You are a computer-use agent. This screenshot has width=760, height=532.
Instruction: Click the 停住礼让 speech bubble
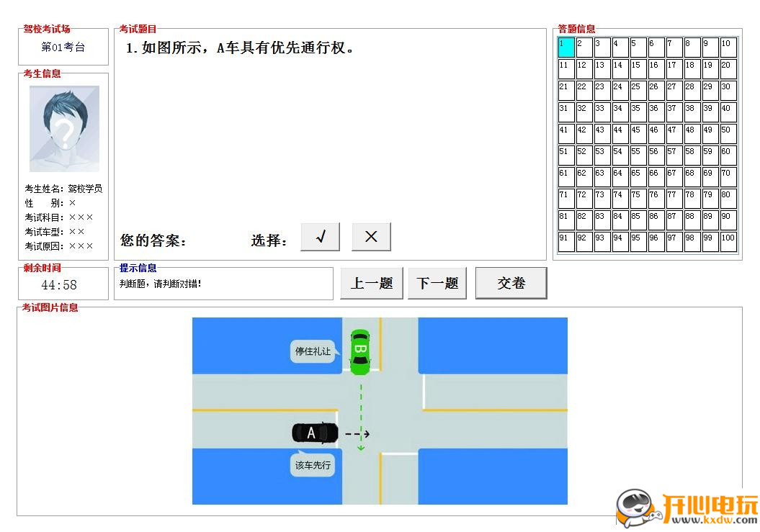[312, 353]
